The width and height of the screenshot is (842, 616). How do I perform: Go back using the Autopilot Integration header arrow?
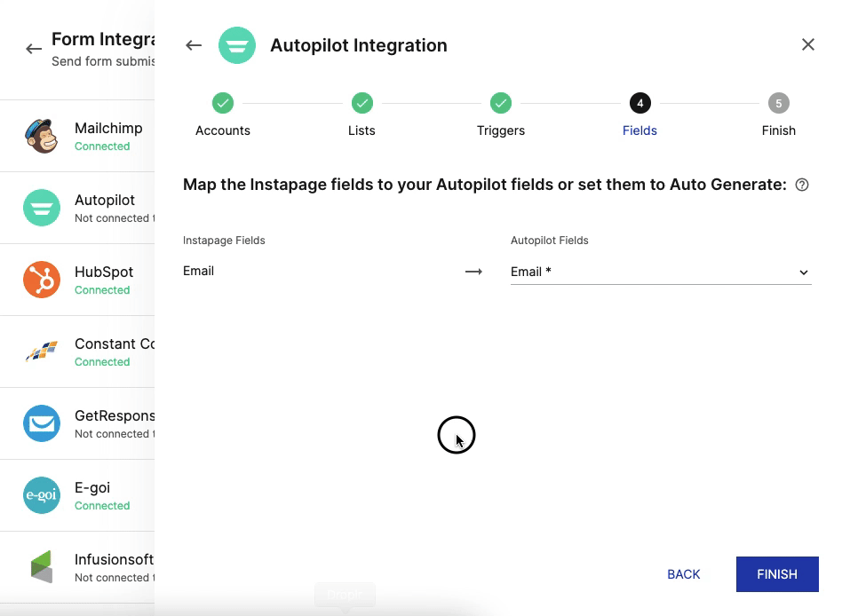click(194, 45)
